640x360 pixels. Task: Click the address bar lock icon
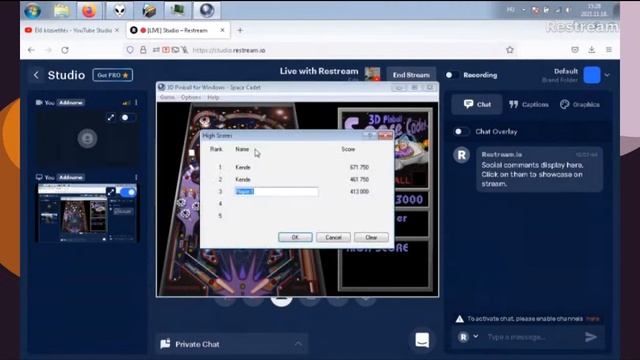(x=143, y=50)
